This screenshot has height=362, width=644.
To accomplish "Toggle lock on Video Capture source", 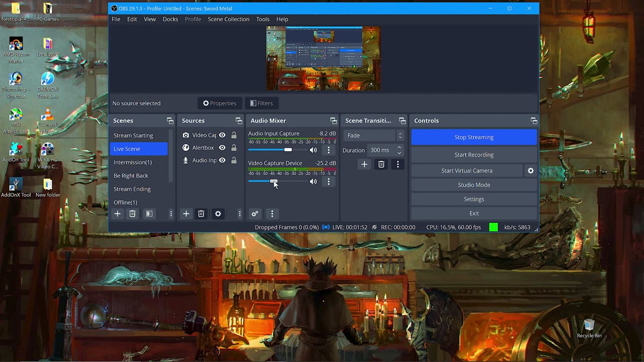I will pos(234,135).
